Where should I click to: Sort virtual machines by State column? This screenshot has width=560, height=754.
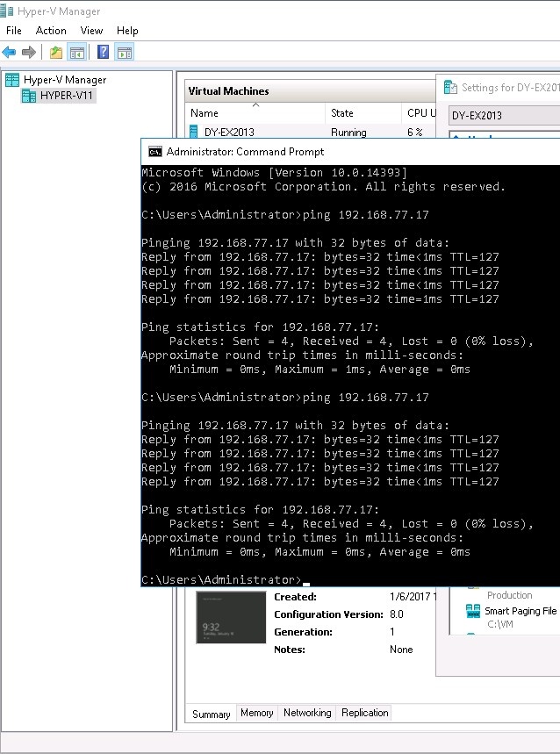pyautogui.click(x=342, y=113)
